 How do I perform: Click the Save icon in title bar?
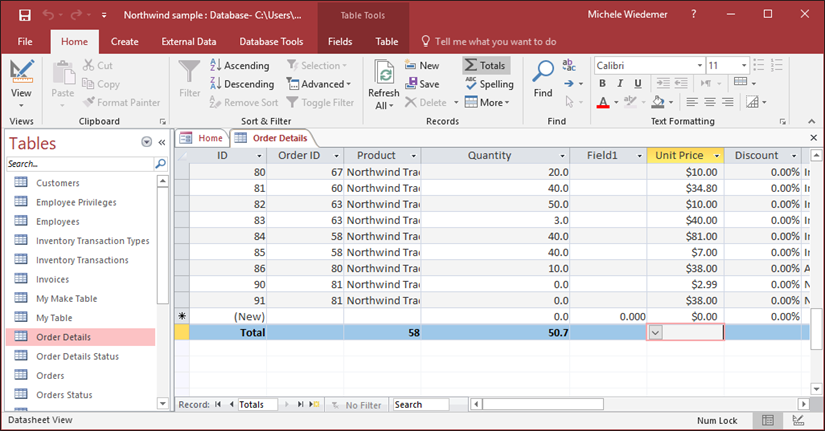[25, 15]
